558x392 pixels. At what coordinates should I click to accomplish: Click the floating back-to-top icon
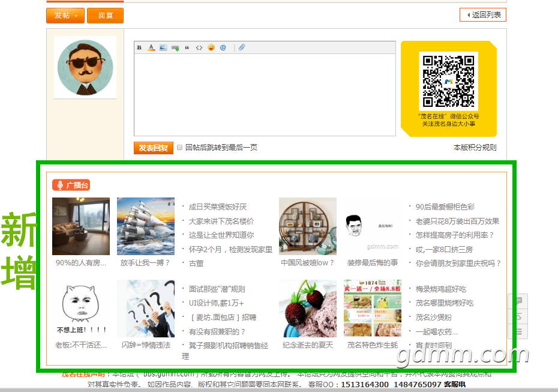pyautogui.click(x=519, y=316)
